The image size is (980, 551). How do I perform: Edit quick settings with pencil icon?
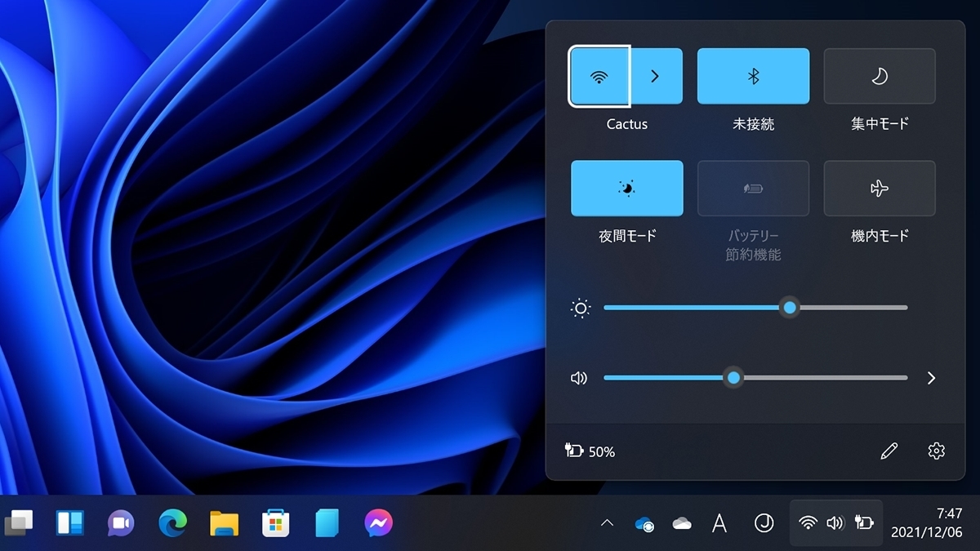889,451
